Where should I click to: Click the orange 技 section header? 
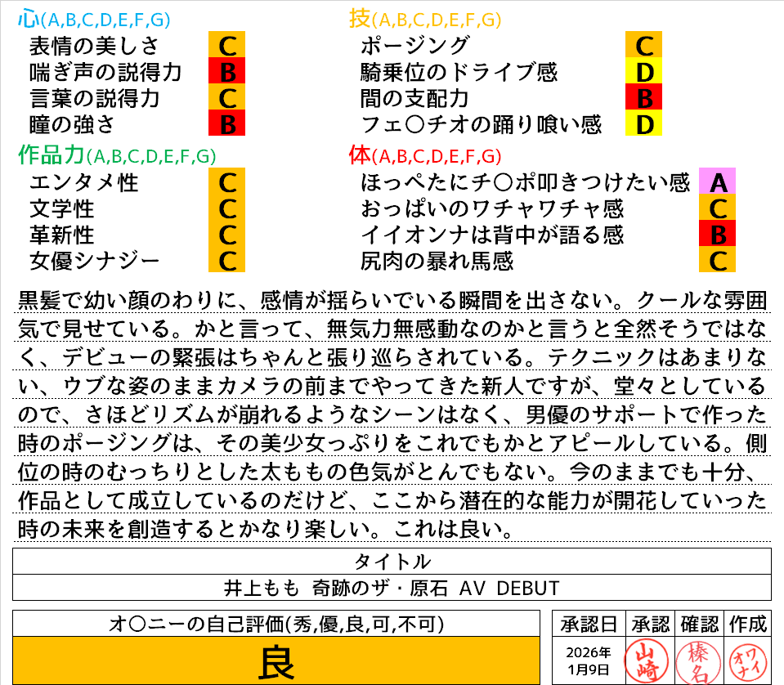360,19
